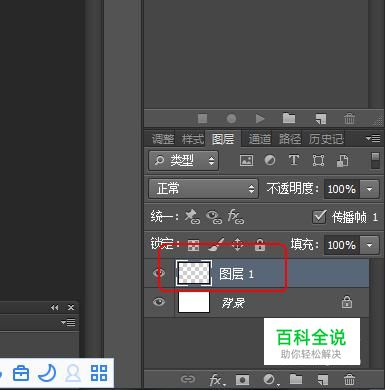Open the 正常 blend mode dropdown

[x=203, y=189]
